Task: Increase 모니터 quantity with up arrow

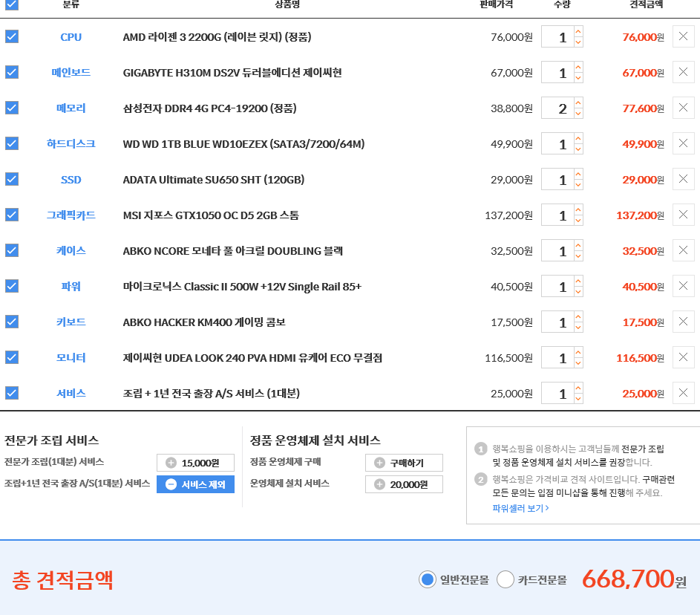Action: (578, 352)
